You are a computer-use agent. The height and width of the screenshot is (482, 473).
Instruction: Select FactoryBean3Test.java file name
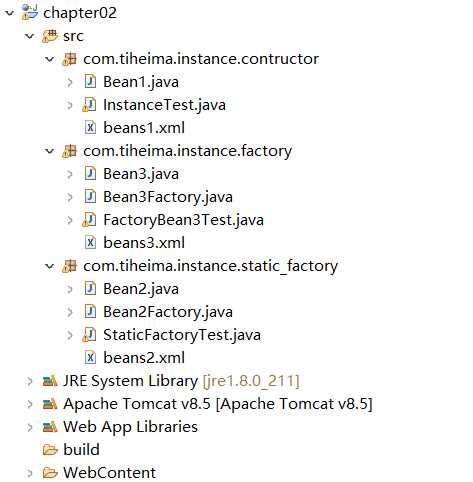pos(183,220)
